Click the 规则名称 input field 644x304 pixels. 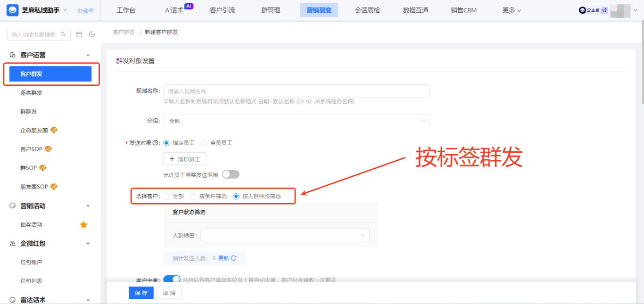click(x=297, y=91)
